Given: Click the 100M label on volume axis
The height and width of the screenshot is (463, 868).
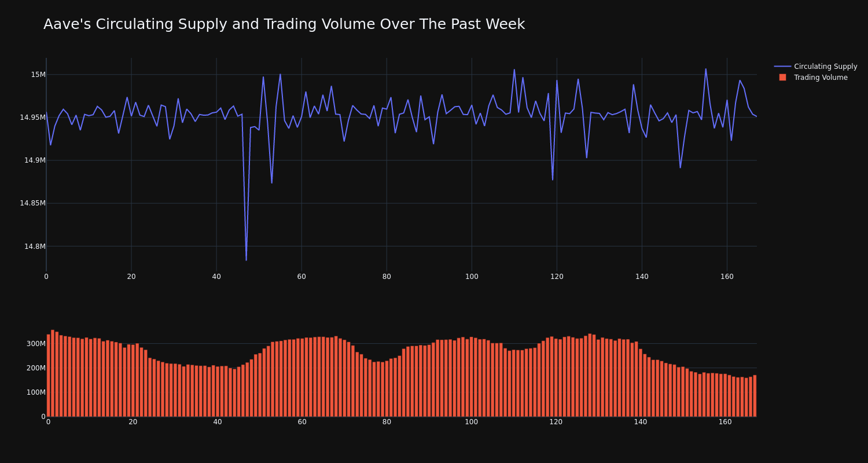Looking at the screenshot, I should point(35,392).
